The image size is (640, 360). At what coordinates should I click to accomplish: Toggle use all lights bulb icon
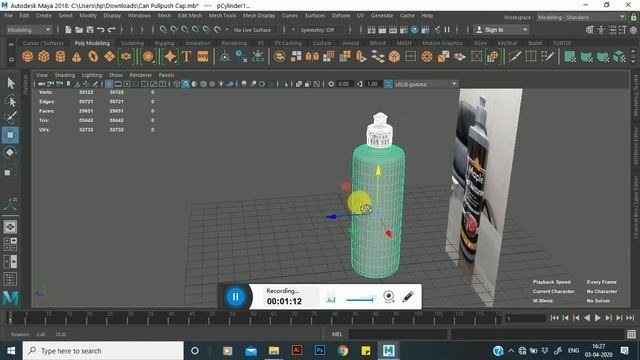[x=221, y=84]
